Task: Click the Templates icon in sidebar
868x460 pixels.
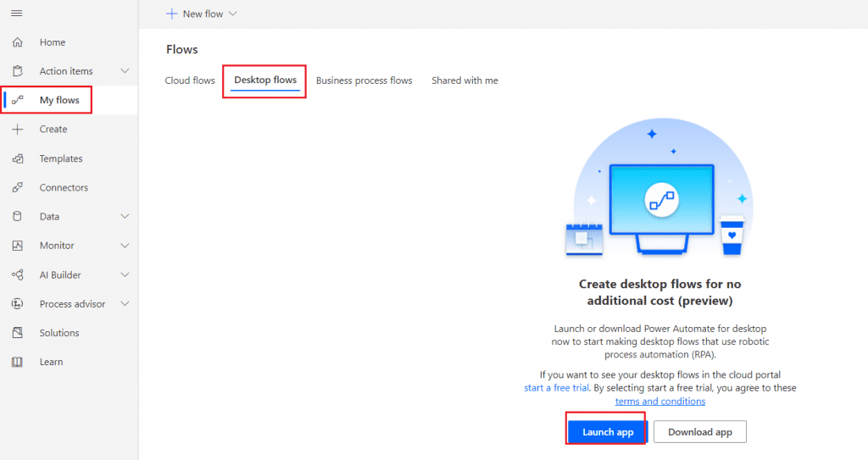Action: [18, 158]
